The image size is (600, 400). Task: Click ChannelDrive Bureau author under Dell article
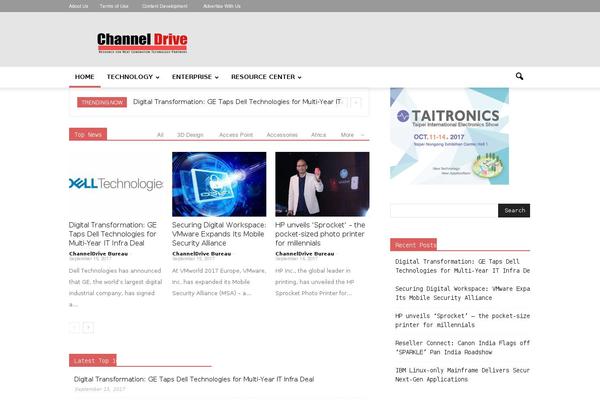pos(98,253)
